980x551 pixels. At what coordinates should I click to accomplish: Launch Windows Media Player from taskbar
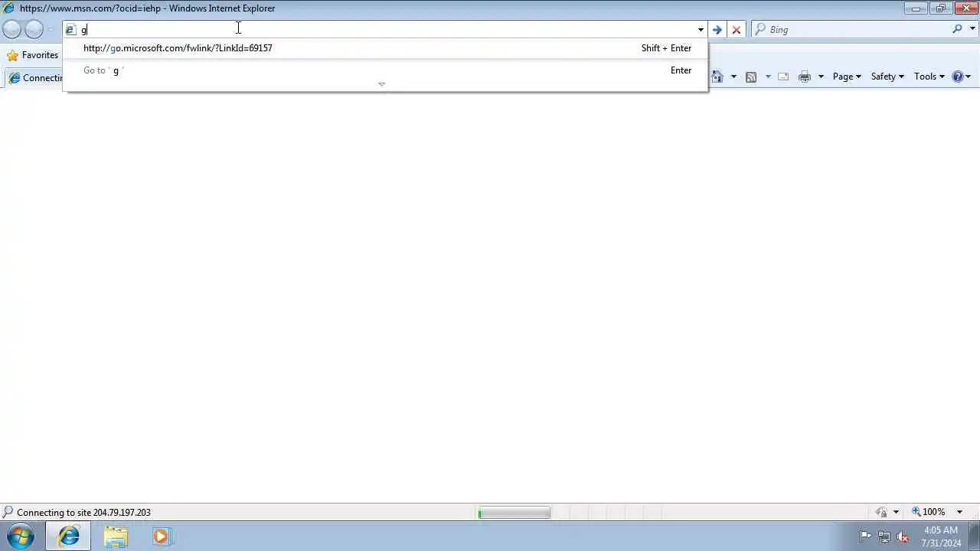161,536
